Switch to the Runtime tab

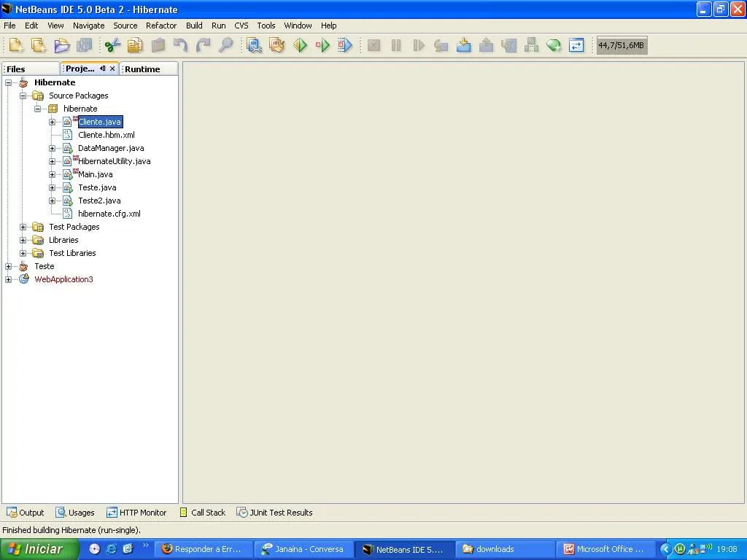click(148, 69)
